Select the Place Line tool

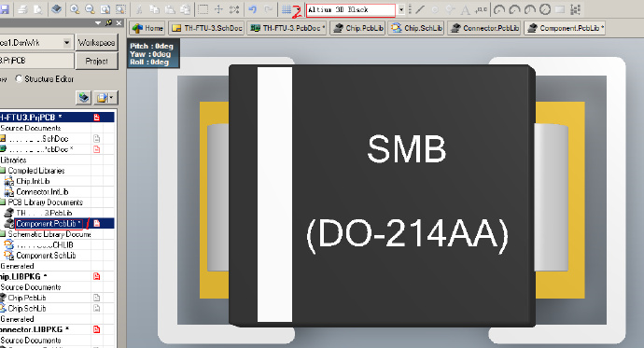coord(420,9)
